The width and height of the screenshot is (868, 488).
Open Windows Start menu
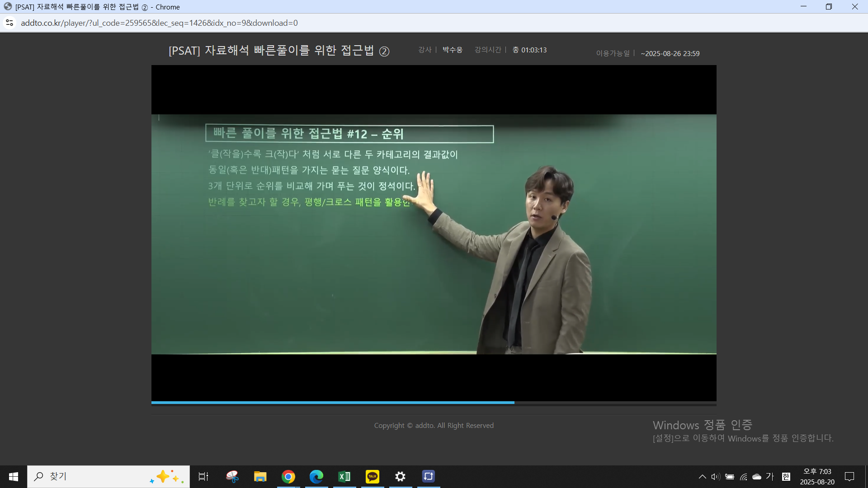click(x=14, y=477)
